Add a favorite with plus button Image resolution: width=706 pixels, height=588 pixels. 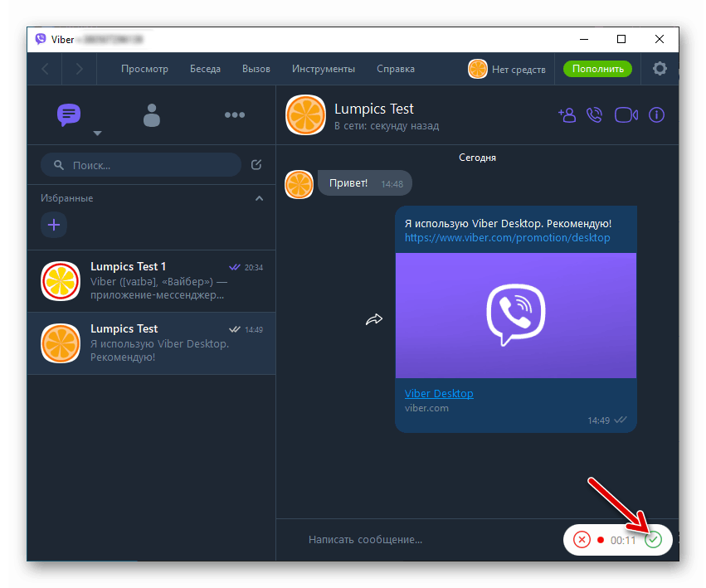pyautogui.click(x=54, y=225)
